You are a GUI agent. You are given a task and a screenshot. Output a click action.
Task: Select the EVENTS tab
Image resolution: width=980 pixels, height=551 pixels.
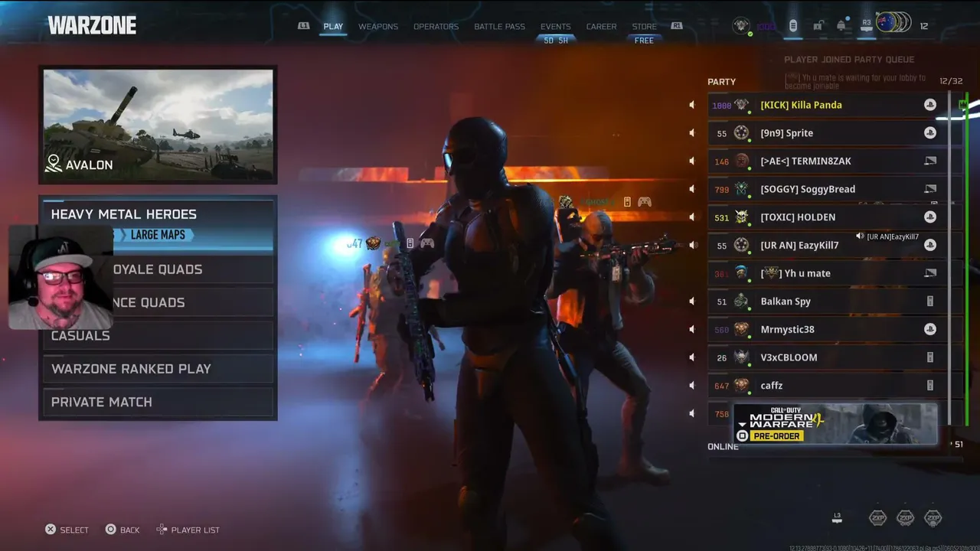point(556,27)
